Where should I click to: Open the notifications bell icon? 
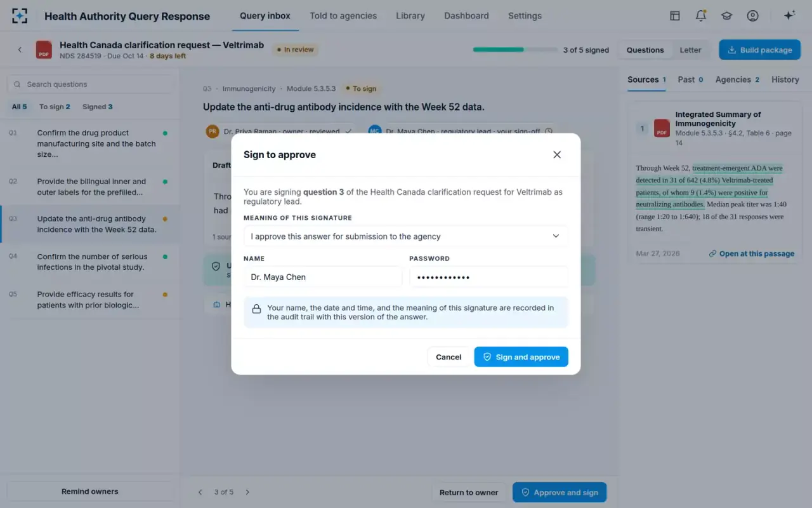pos(701,16)
